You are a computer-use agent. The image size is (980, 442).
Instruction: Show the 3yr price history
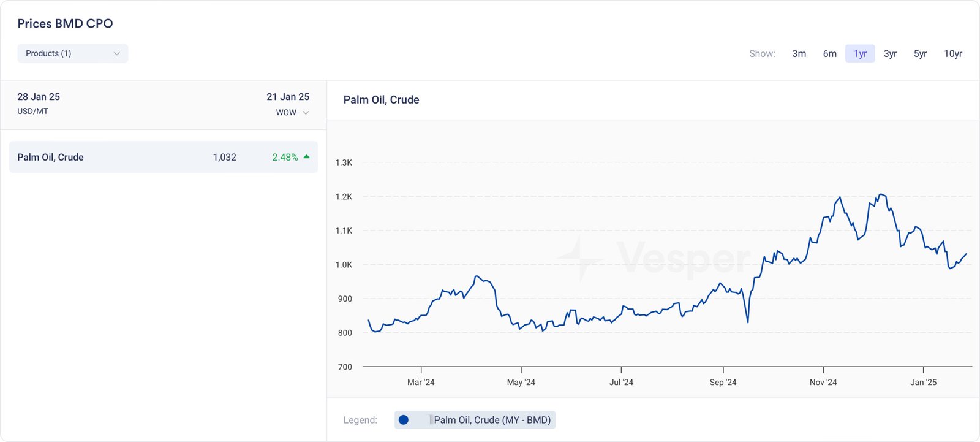[890, 54]
